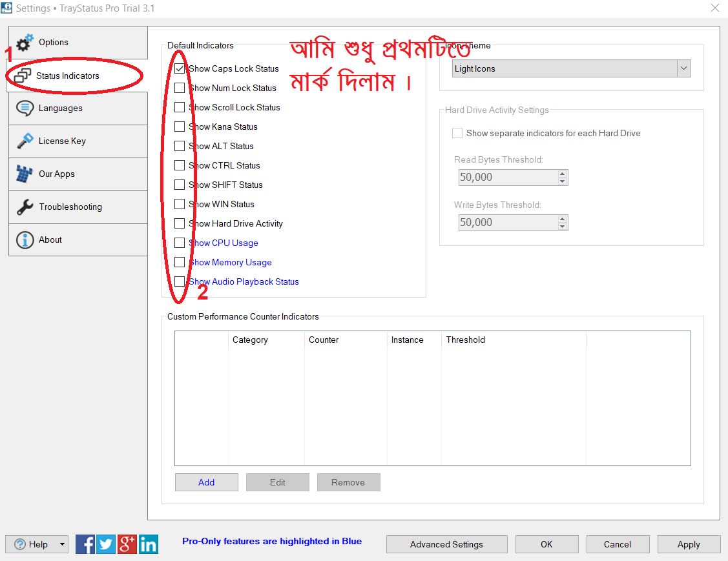Image resolution: width=728 pixels, height=561 pixels.
Task: Click the Help question mark icon
Action: point(20,544)
